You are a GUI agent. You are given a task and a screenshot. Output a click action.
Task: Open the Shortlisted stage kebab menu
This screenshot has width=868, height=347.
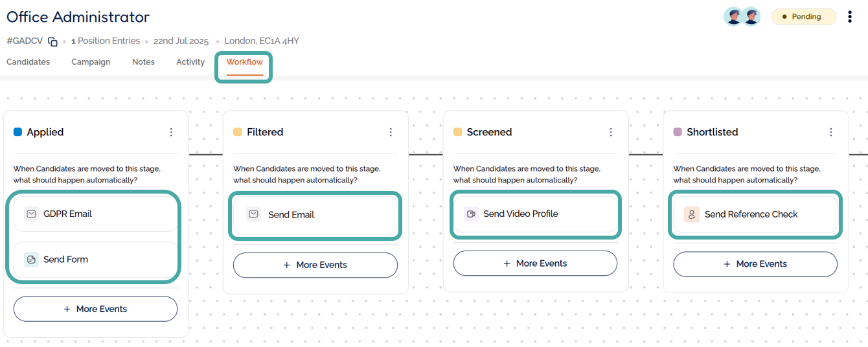pyautogui.click(x=831, y=132)
